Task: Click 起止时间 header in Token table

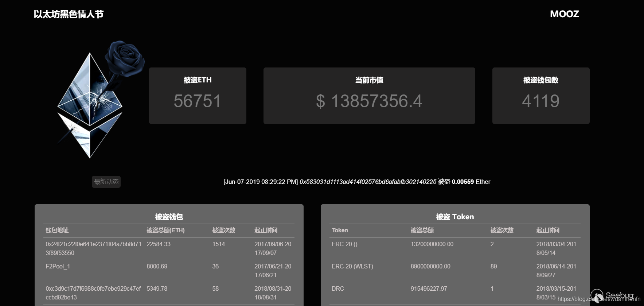Action: click(x=548, y=230)
